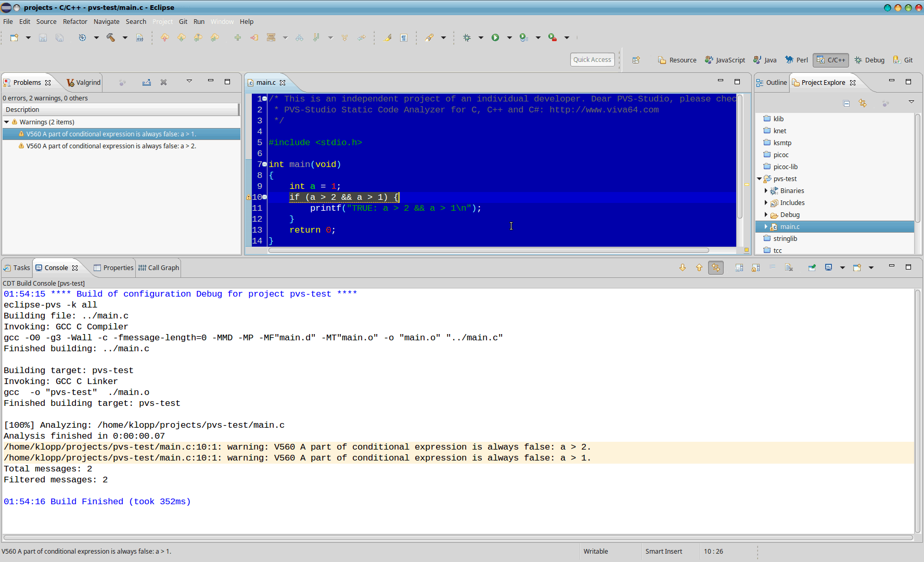Screen dimensions: 924x562
Task: Click the Open Console icon
Action: (857, 267)
